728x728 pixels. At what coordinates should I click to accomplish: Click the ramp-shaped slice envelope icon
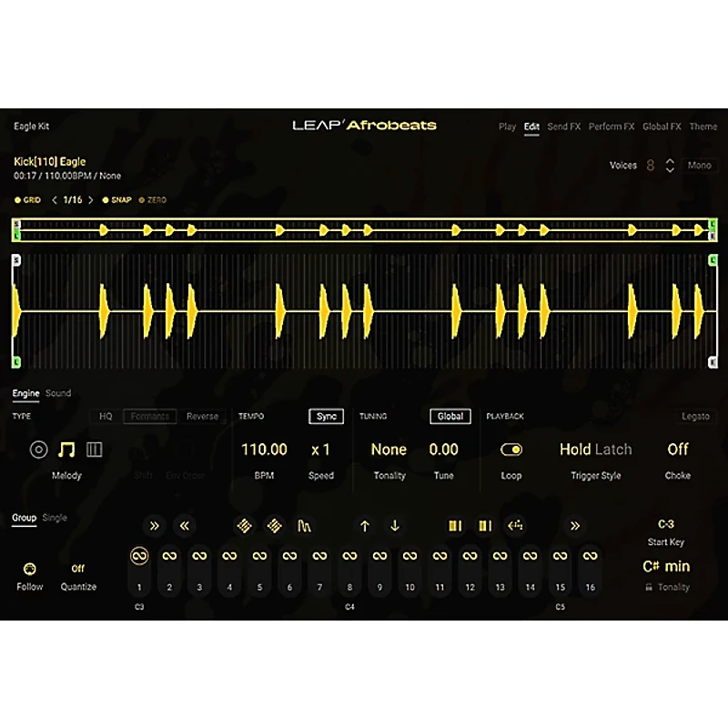point(306,526)
